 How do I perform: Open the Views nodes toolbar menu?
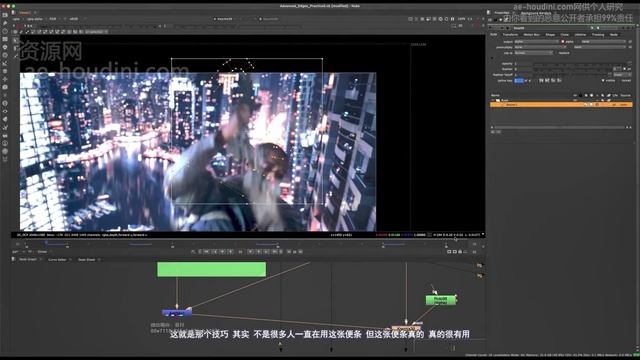pyautogui.click(x=5, y=111)
